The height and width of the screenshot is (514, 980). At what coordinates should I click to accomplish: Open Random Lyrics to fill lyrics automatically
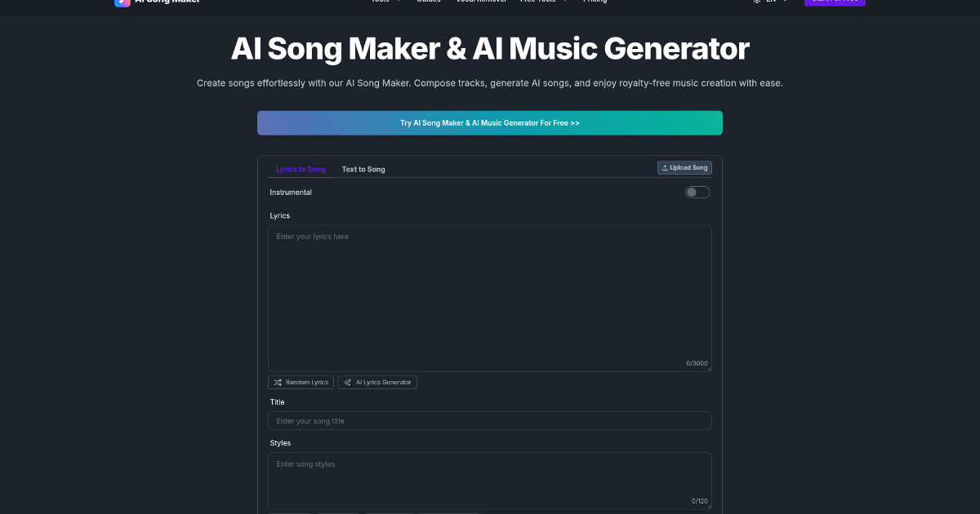coord(301,382)
